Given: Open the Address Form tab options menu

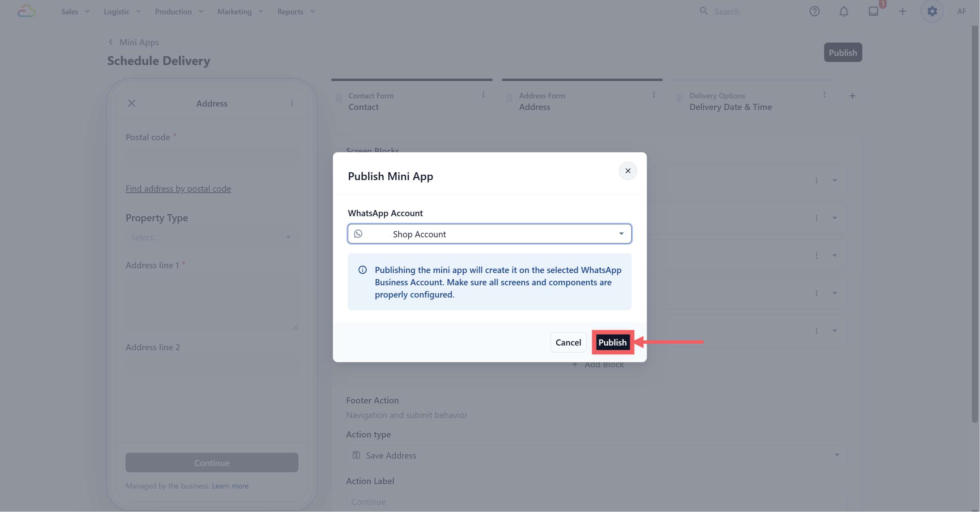Looking at the screenshot, I should pyautogui.click(x=654, y=95).
